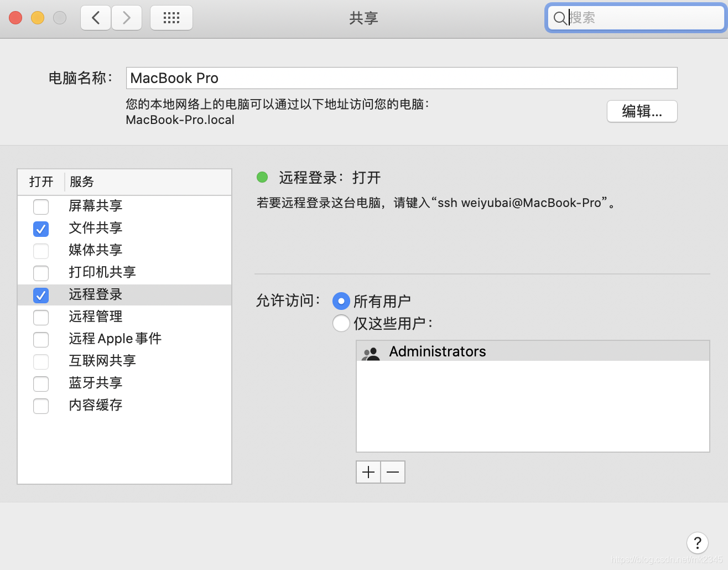Select the 仅这些用户 radio button
This screenshot has width=728, height=570.
[x=341, y=323]
